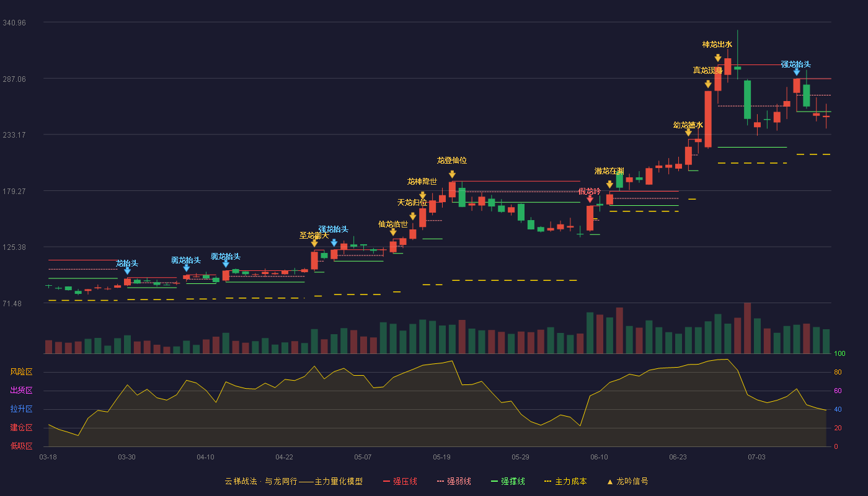Click the yellow arrow below the 天龙归位 signal
The image size is (868, 496).
click(413, 216)
